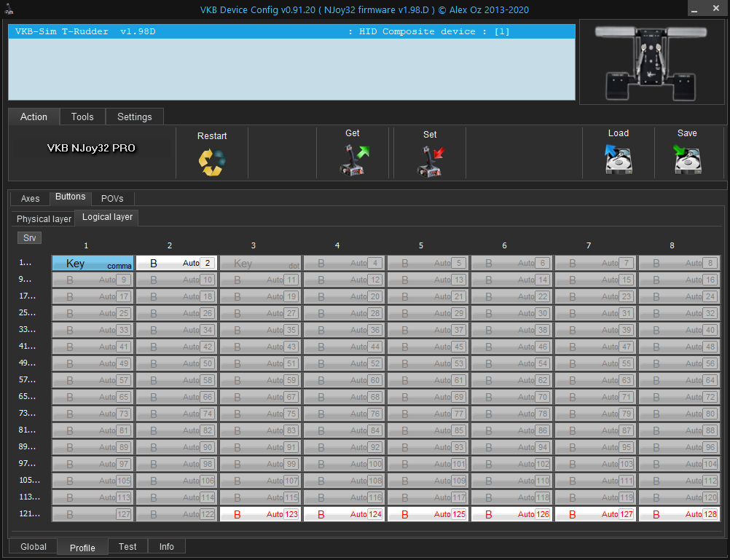This screenshot has height=560, width=730.
Task: Click logical button cell Auto 20
Action: (344, 296)
